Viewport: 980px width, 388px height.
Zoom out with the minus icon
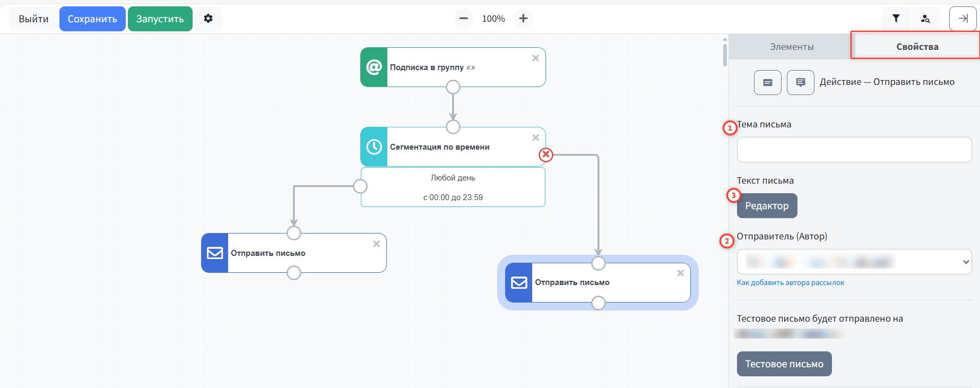463,19
